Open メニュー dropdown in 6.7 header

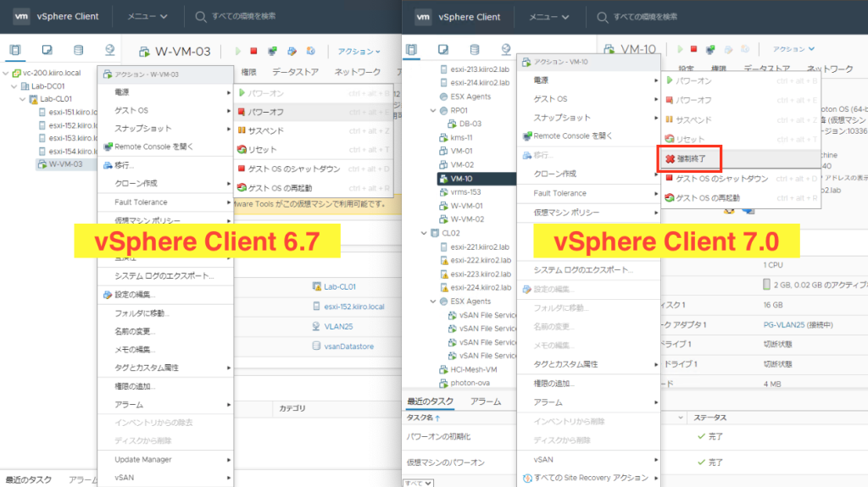(147, 17)
